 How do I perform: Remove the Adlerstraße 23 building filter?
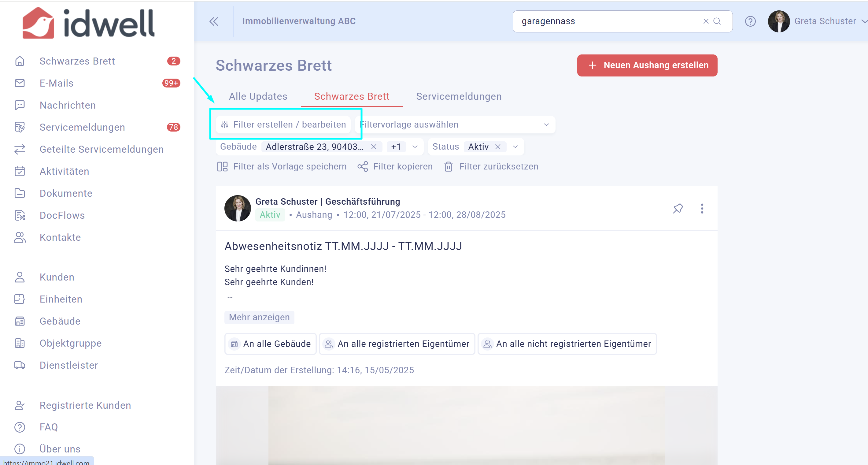373,147
